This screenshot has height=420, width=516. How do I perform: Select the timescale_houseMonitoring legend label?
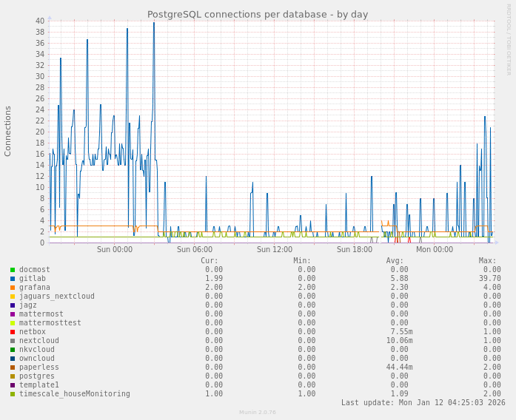74,393
